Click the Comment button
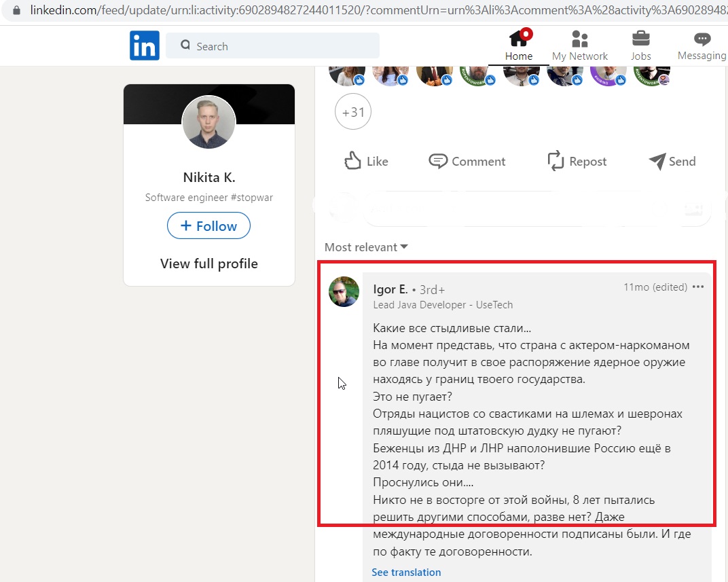 [x=467, y=161]
